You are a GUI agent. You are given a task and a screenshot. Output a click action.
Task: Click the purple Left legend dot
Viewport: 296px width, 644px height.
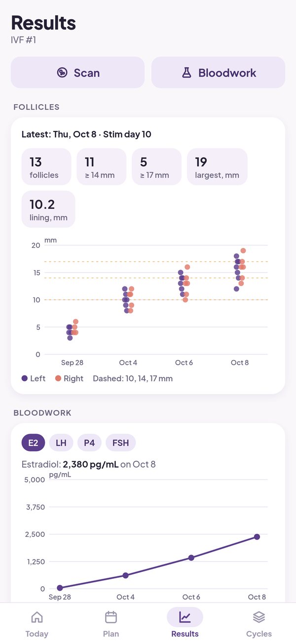click(x=25, y=378)
